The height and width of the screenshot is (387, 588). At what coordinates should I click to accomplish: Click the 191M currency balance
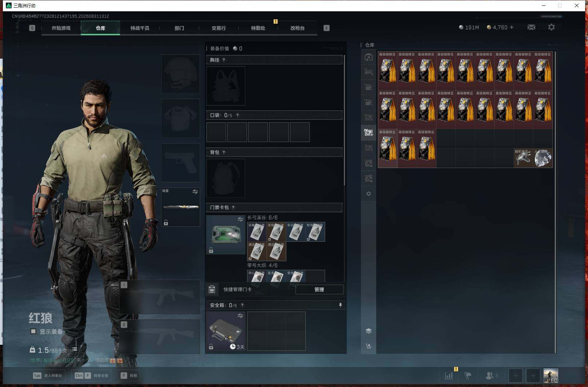coord(469,27)
